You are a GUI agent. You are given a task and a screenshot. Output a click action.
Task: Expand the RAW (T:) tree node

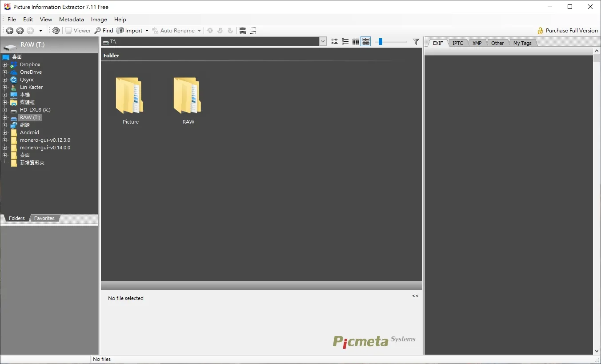pyautogui.click(x=5, y=117)
